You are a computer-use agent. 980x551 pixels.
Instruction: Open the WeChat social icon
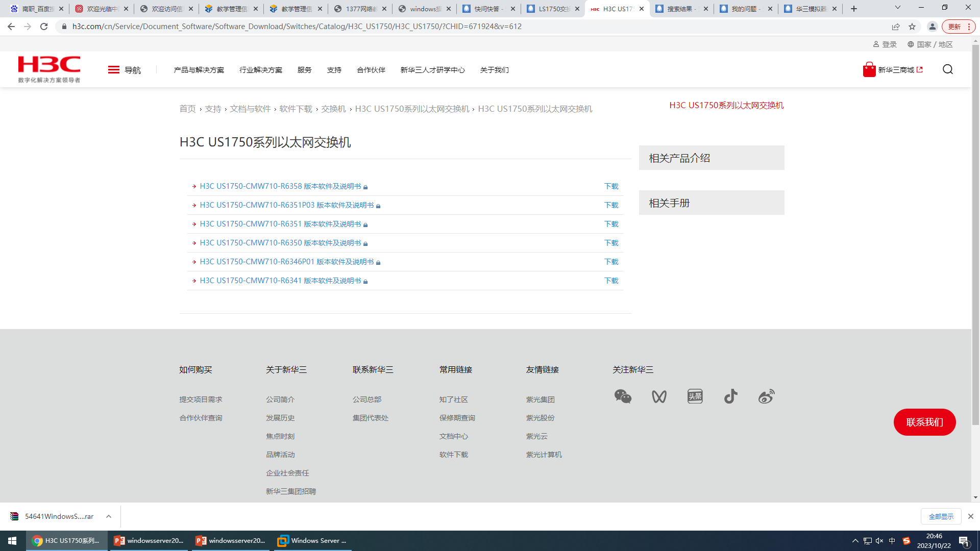(623, 396)
